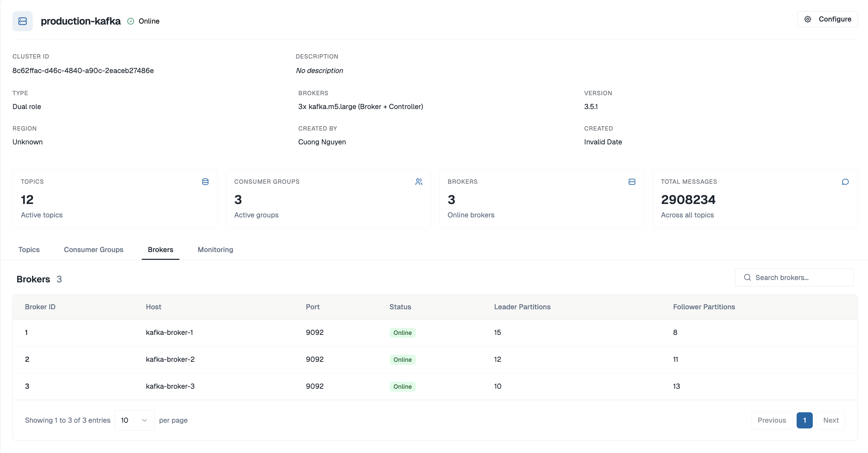The image size is (868, 453).
Task: Click the gear icon on Configure button
Action: coord(808,19)
